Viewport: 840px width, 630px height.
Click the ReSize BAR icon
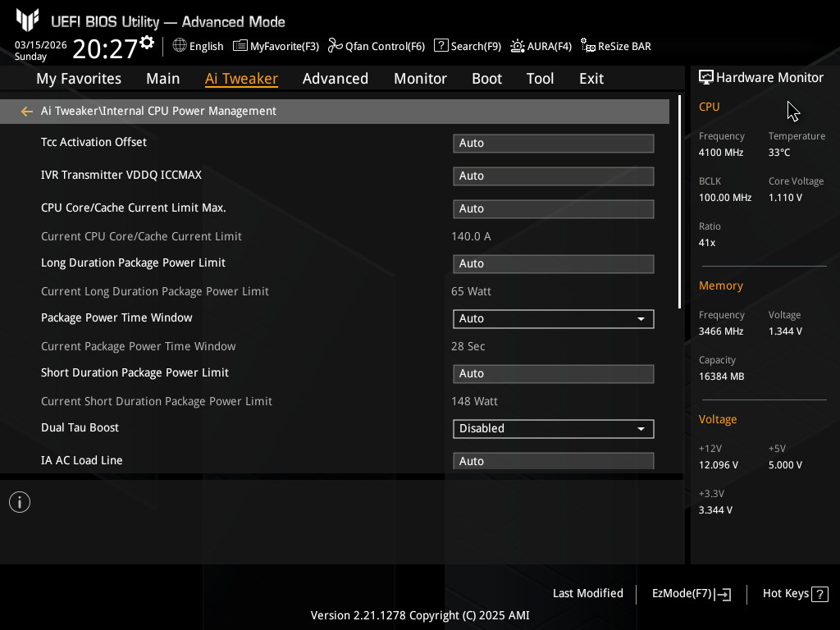point(588,46)
